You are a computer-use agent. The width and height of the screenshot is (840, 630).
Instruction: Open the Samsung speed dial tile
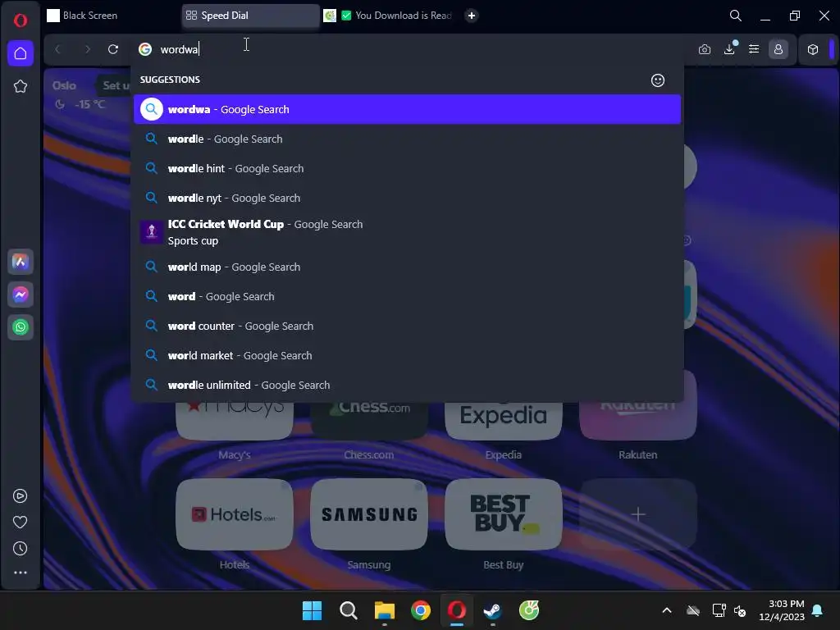pyautogui.click(x=368, y=514)
